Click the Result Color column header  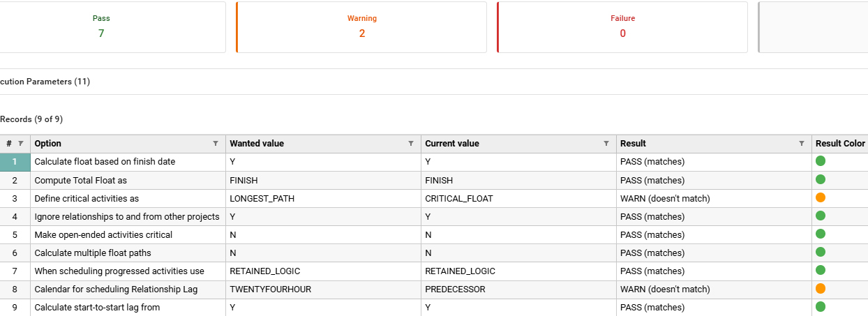[x=839, y=144]
